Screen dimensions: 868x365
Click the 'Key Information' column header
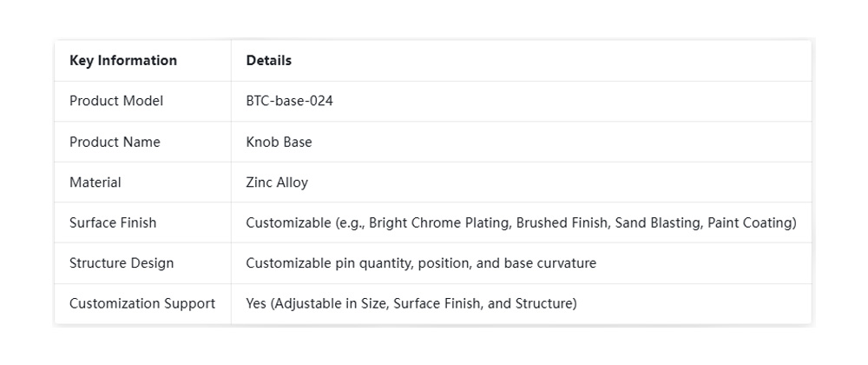pyautogui.click(x=122, y=61)
